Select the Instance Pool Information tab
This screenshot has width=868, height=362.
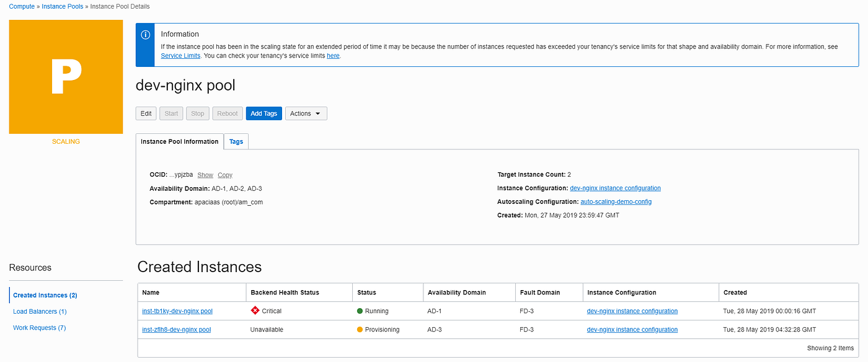click(179, 141)
